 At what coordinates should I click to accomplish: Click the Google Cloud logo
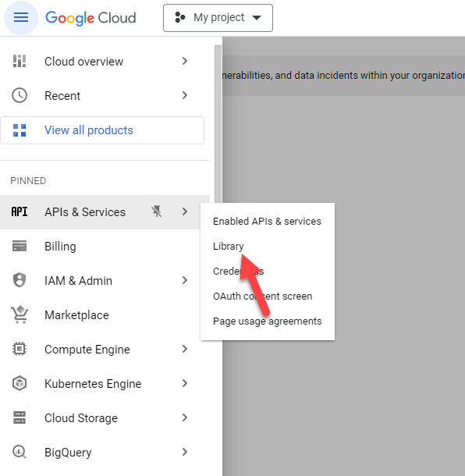point(91,18)
